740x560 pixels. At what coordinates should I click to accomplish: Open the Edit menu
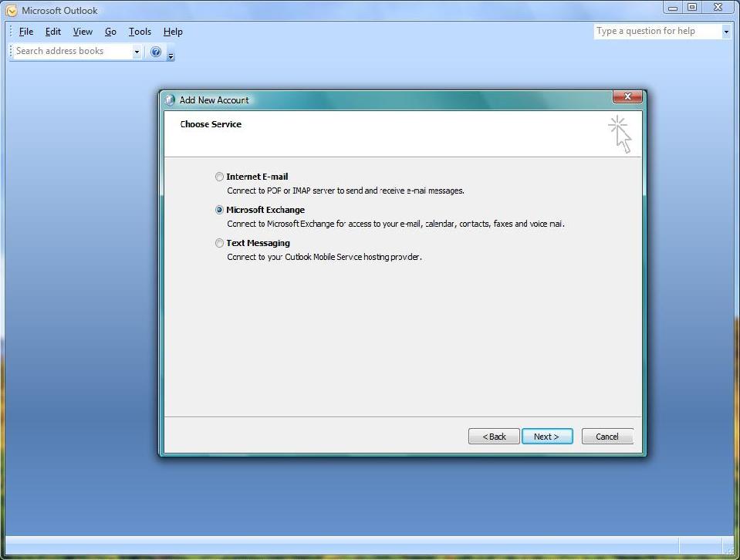52,32
